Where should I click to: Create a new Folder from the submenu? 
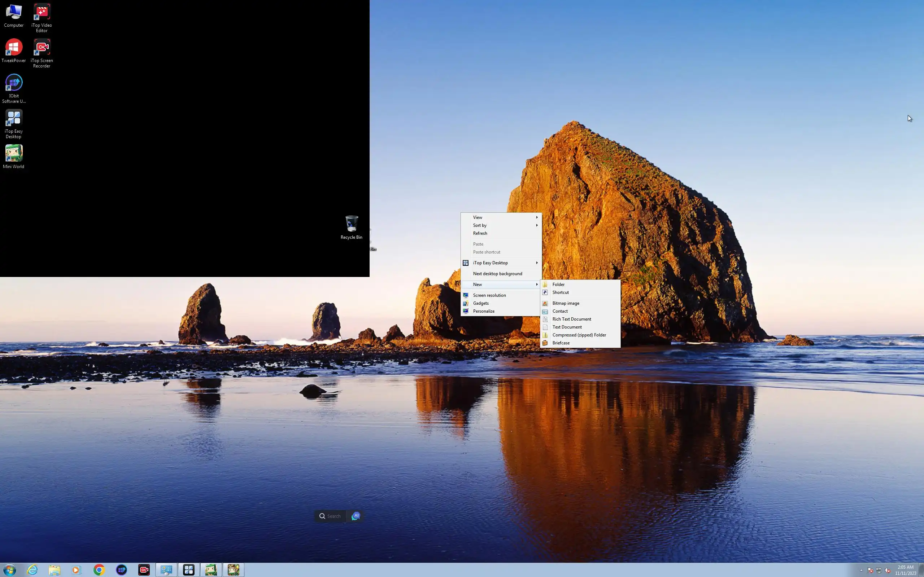(x=558, y=285)
